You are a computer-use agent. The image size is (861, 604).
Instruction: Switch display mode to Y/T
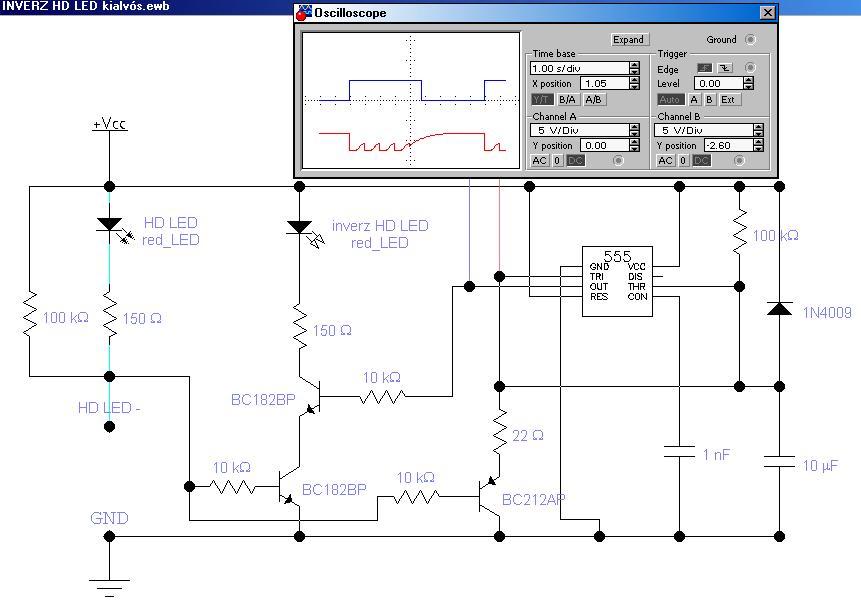pyautogui.click(x=542, y=99)
